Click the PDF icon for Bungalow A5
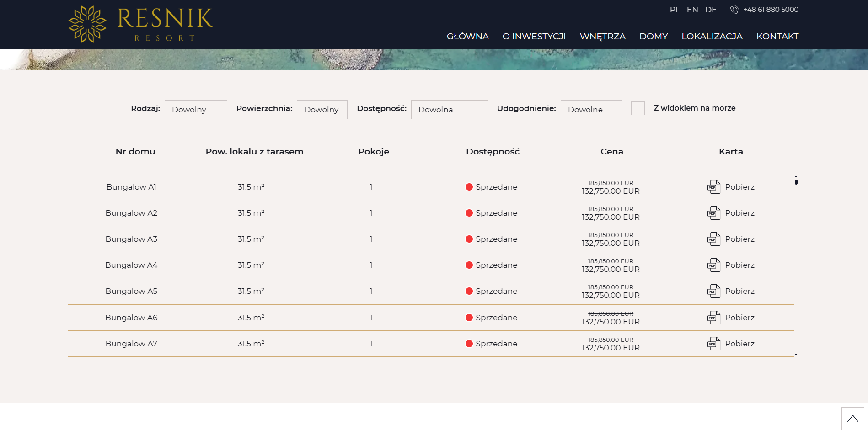Image resolution: width=868 pixels, height=435 pixels. coord(714,291)
